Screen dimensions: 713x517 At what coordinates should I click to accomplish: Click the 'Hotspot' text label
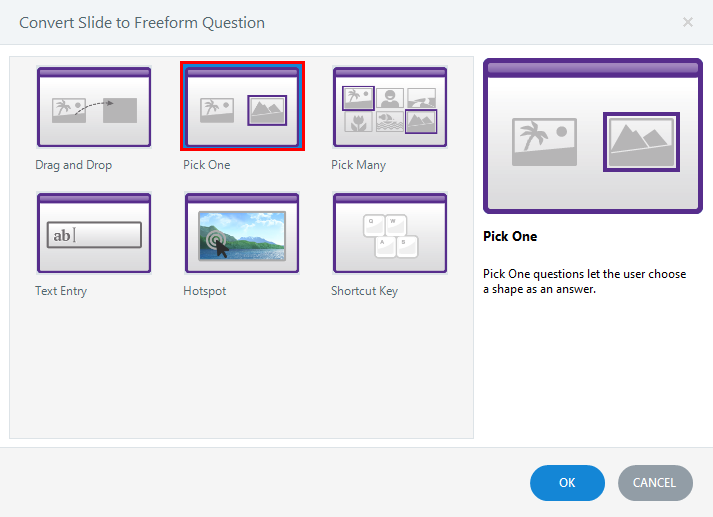pos(205,291)
